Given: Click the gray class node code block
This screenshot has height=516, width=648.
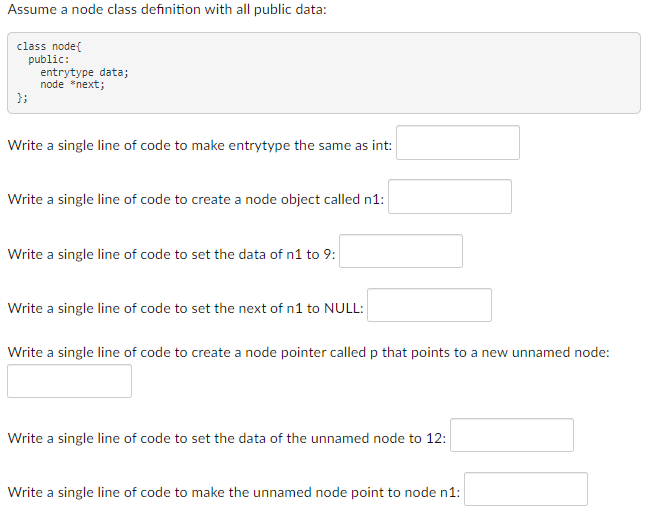Looking at the screenshot, I should (x=324, y=73).
